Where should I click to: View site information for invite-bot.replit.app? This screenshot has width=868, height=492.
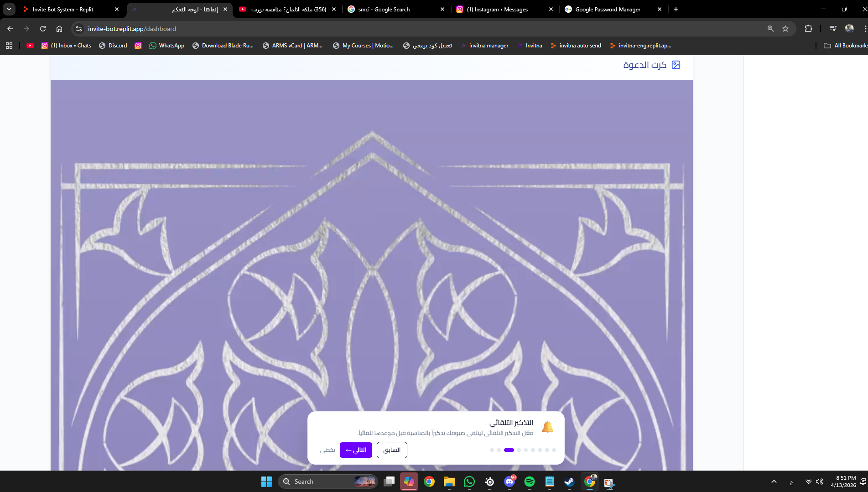[x=79, y=29]
